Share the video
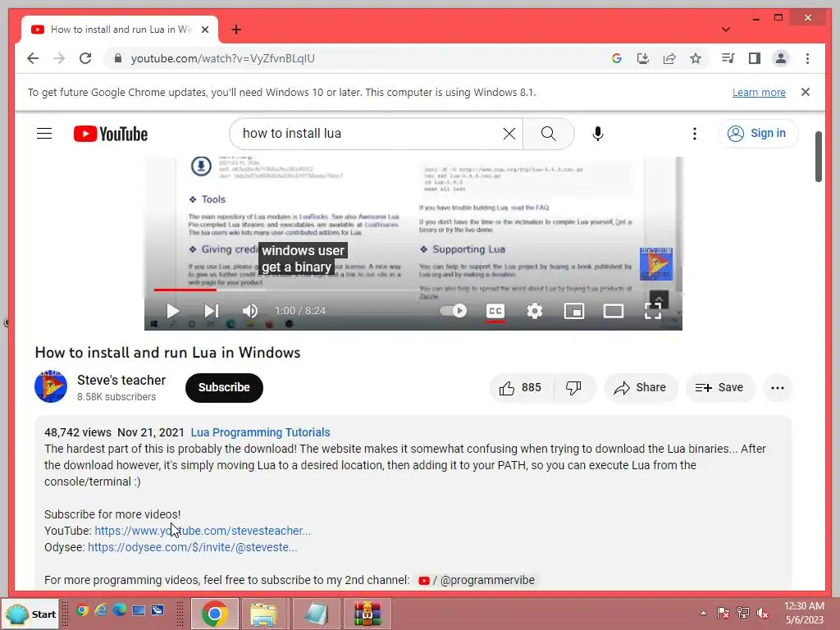Viewport: 840px width, 630px height. click(x=641, y=387)
